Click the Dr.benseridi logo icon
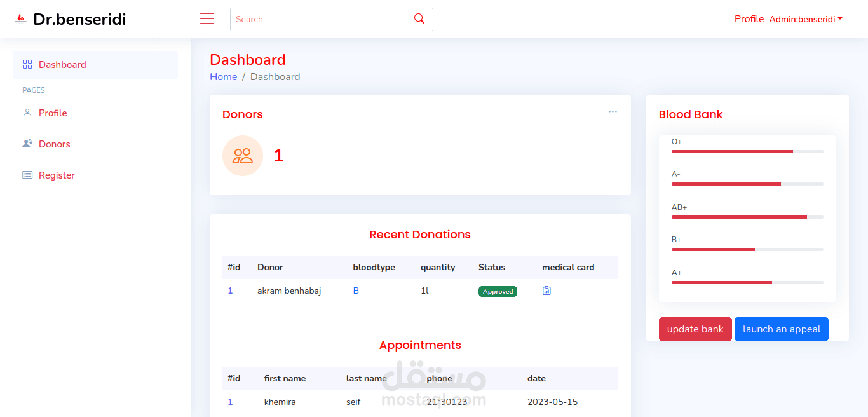The image size is (868, 417). [21, 18]
